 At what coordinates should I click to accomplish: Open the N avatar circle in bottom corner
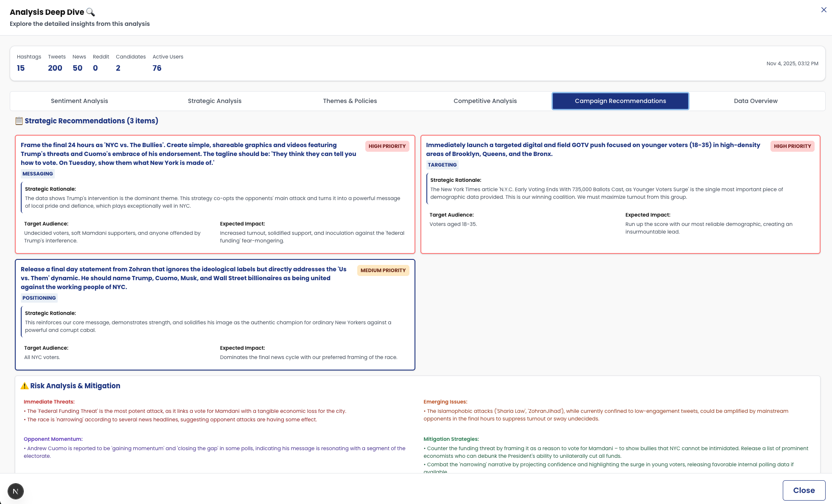pyautogui.click(x=15, y=491)
